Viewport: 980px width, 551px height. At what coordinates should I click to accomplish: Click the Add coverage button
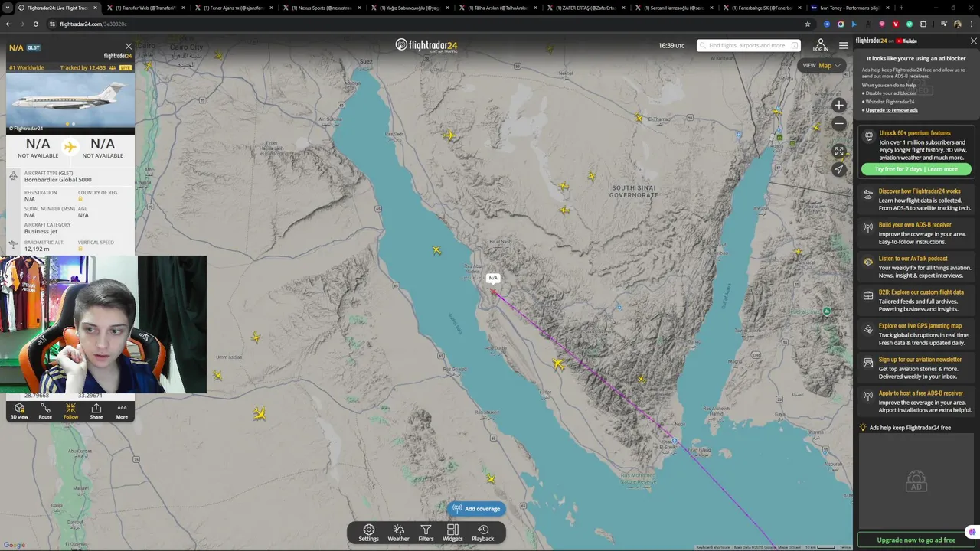[476, 509]
